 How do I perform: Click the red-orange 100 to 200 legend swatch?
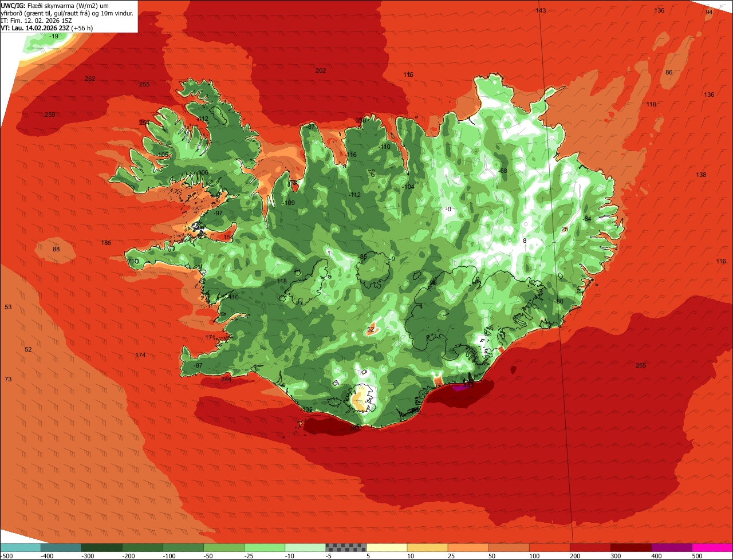[x=549, y=547]
